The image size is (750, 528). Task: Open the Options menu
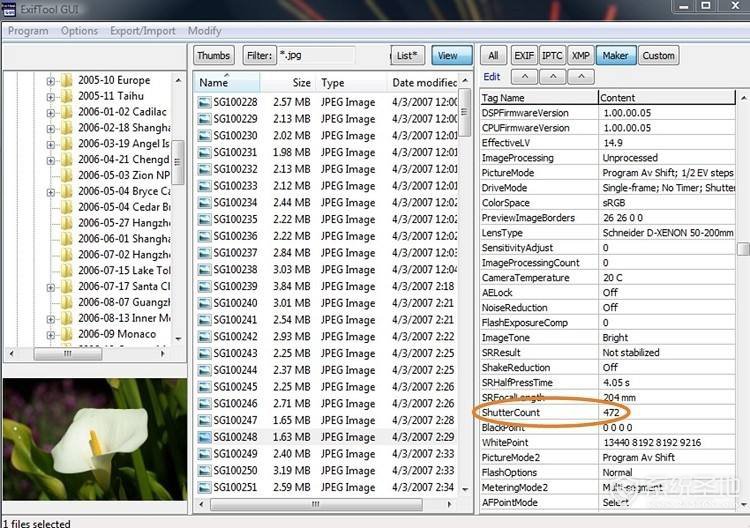click(79, 31)
